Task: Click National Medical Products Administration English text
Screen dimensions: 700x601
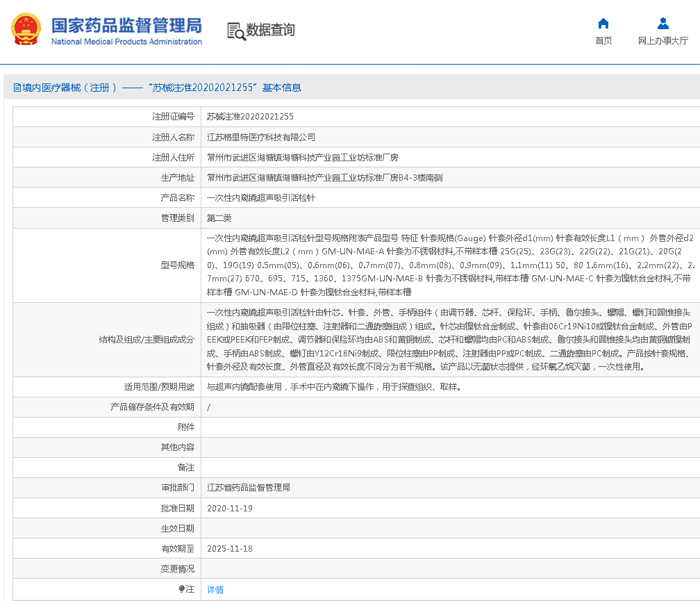Action: [x=126, y=42]
